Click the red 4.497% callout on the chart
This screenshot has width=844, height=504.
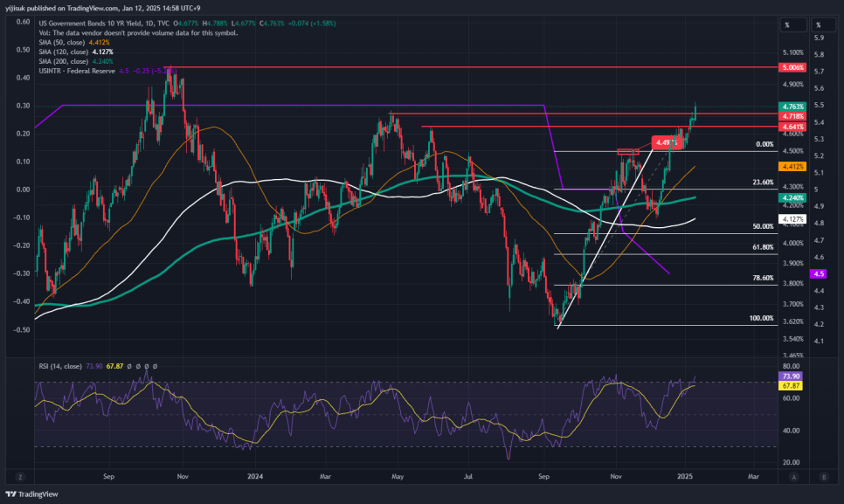(x=668, y=142)
